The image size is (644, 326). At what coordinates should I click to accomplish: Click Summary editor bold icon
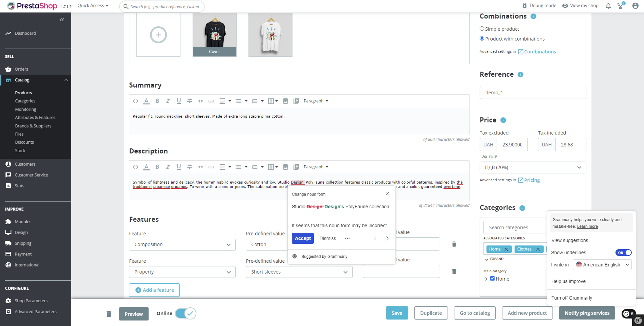tap(157, 101)
